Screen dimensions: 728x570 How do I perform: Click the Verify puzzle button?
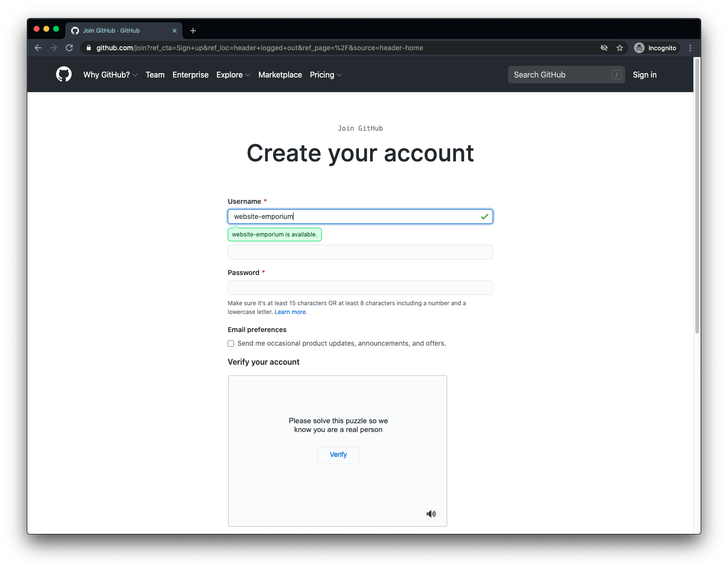point(338,455)
